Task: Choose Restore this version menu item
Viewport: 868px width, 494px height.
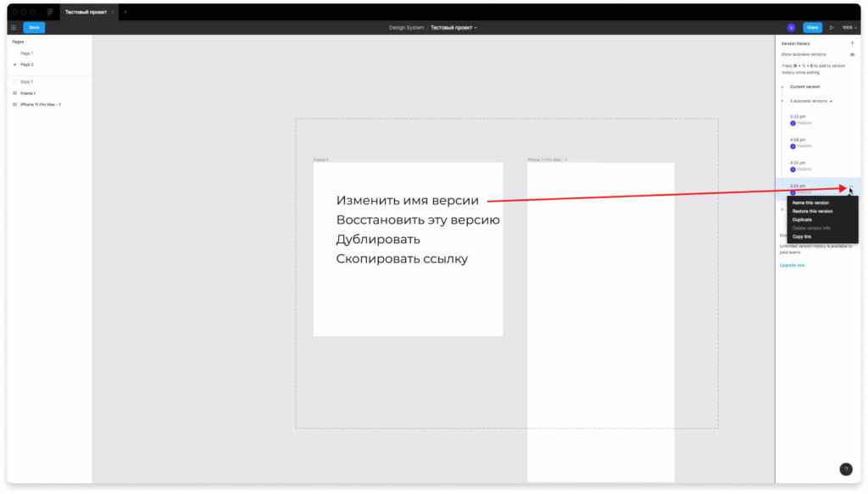Action: click(812, 211)
